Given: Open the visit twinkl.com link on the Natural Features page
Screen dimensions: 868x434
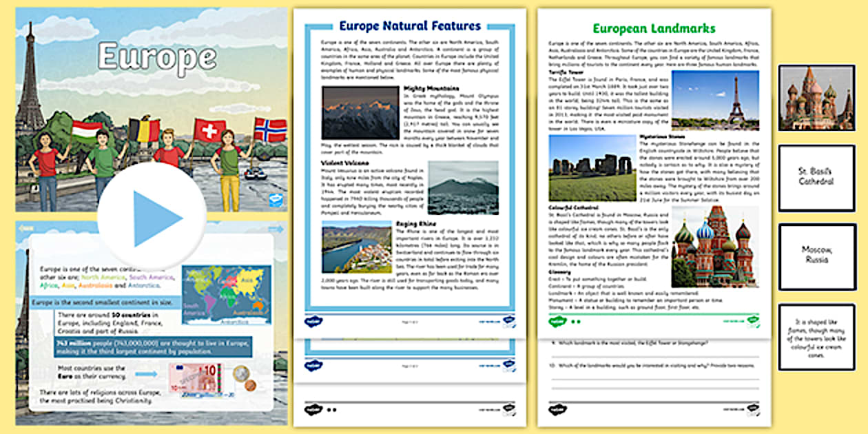Looking at the screenshot, I should tap(490, 320).
